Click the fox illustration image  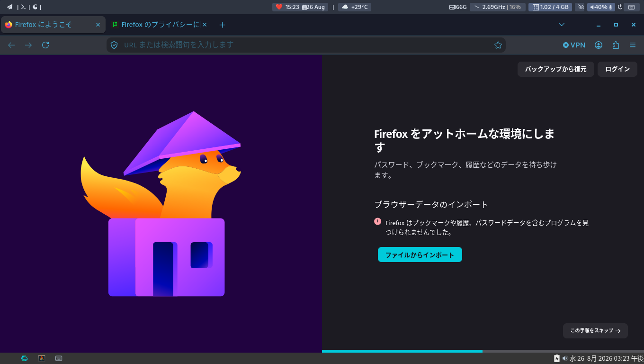point(161,204)
